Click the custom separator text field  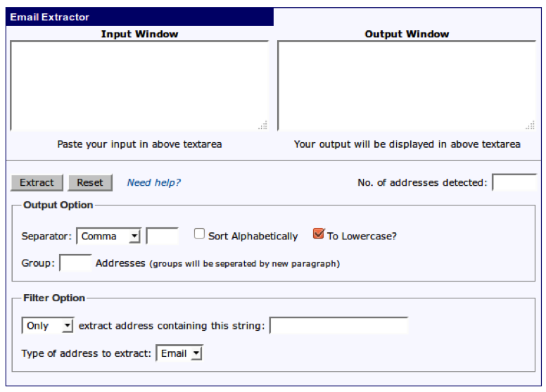[x=163, y=236]
